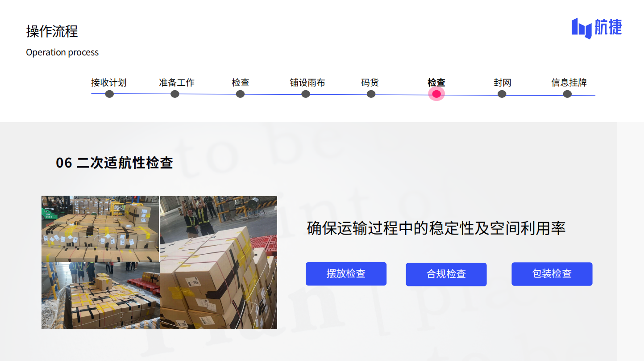Click the dot under the first 检查 step
Screen dimensions: 644x361
(240, 94)
